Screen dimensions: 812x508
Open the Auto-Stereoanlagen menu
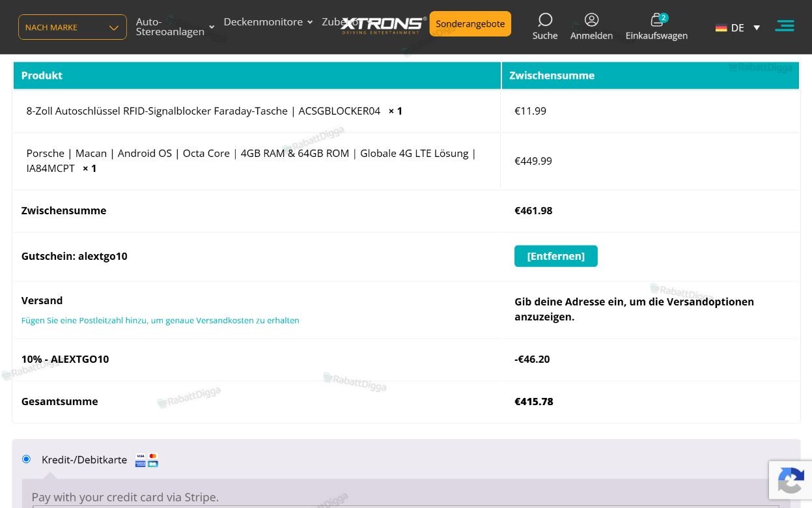click(x=170, y=27)
